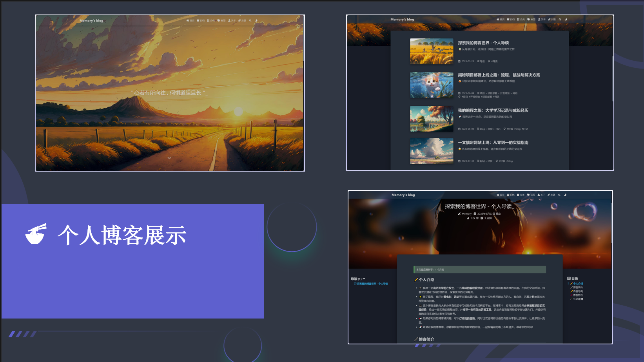Open 归档 nav in post list screenshot
Screen dimensions: 644x362
pos(511,19)
